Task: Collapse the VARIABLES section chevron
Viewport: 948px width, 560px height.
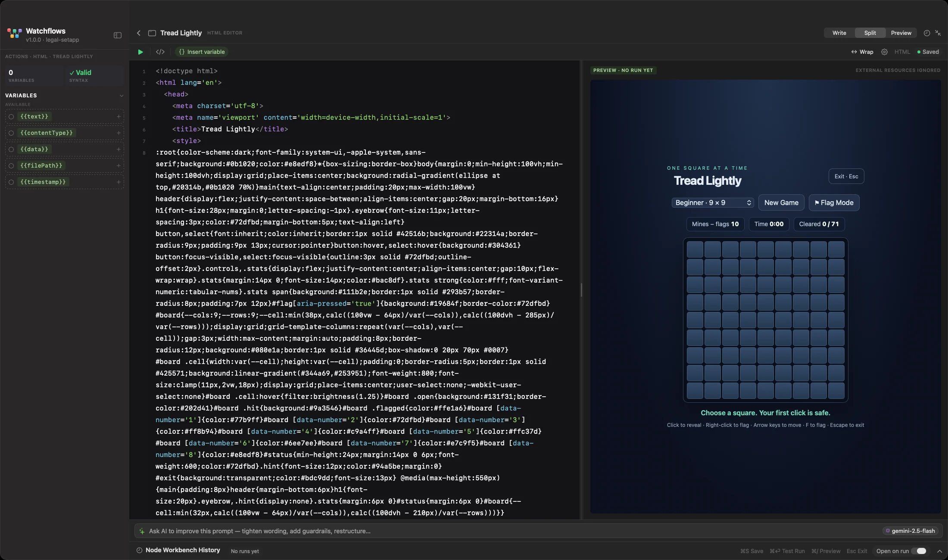Action: (122, 96)
